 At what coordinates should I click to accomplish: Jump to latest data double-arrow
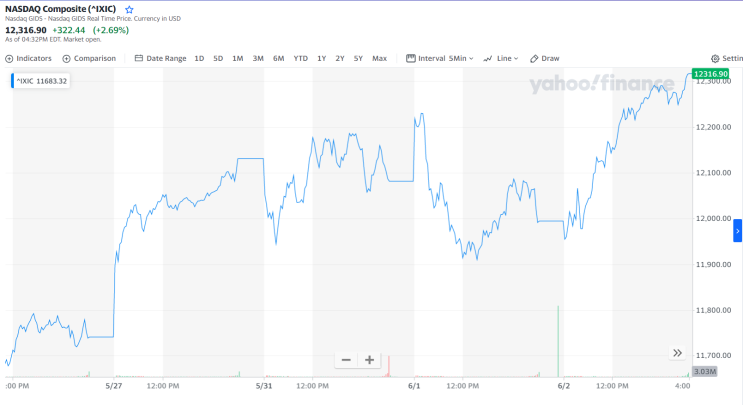pyautogui.click(x=678, y=353)
